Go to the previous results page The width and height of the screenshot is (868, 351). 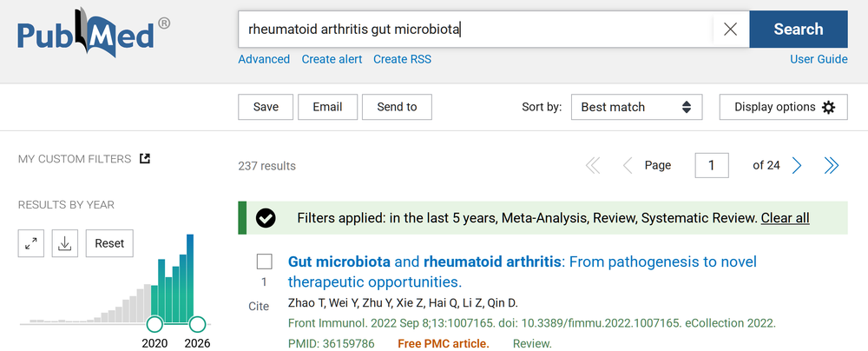point(628,165)
